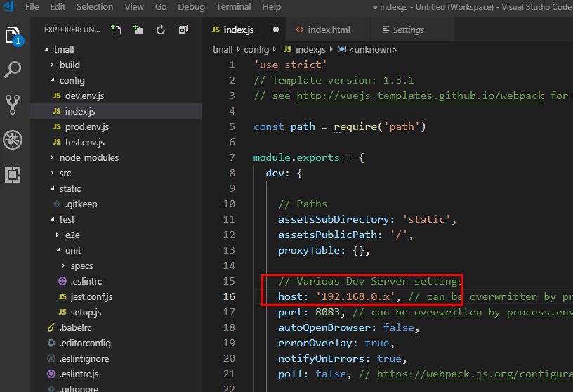Open the Selection menu
This screenshot has height=392, width=573.
[95, 7]
